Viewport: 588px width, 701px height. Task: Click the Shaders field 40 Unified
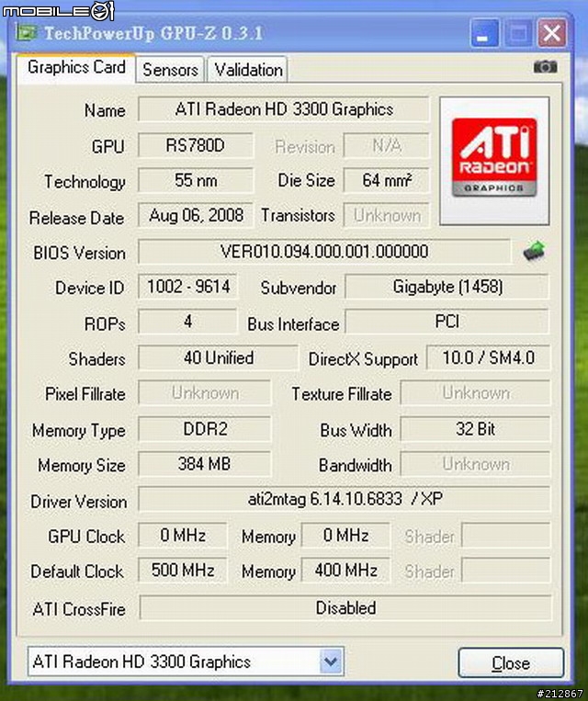click(x=218, y=357)
